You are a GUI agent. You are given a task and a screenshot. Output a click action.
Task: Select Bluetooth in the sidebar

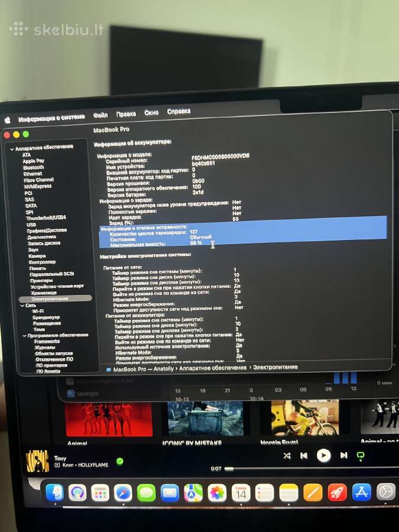click(34, 167)
